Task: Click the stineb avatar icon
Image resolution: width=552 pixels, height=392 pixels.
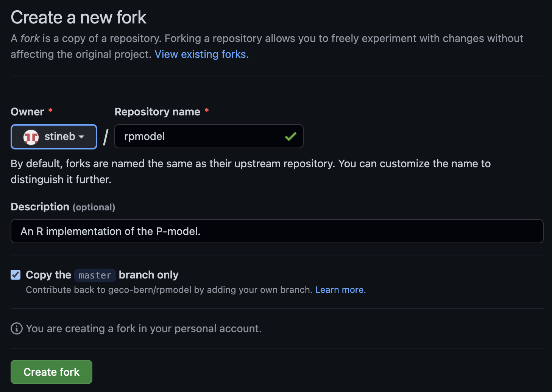Action: click(31, 137)
